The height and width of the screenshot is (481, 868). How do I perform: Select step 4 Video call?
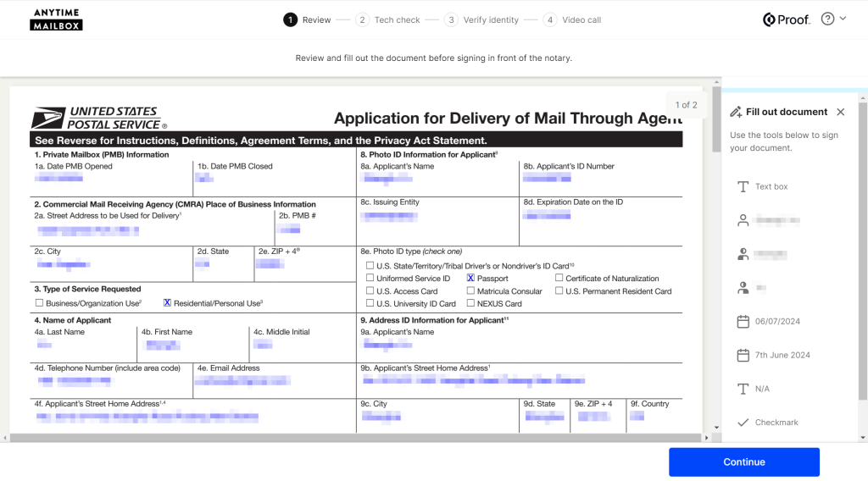click(572, 20)
